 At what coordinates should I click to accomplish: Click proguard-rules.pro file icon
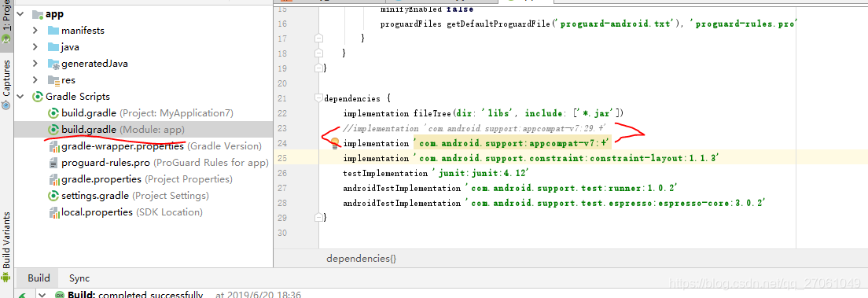coord(53,163)
